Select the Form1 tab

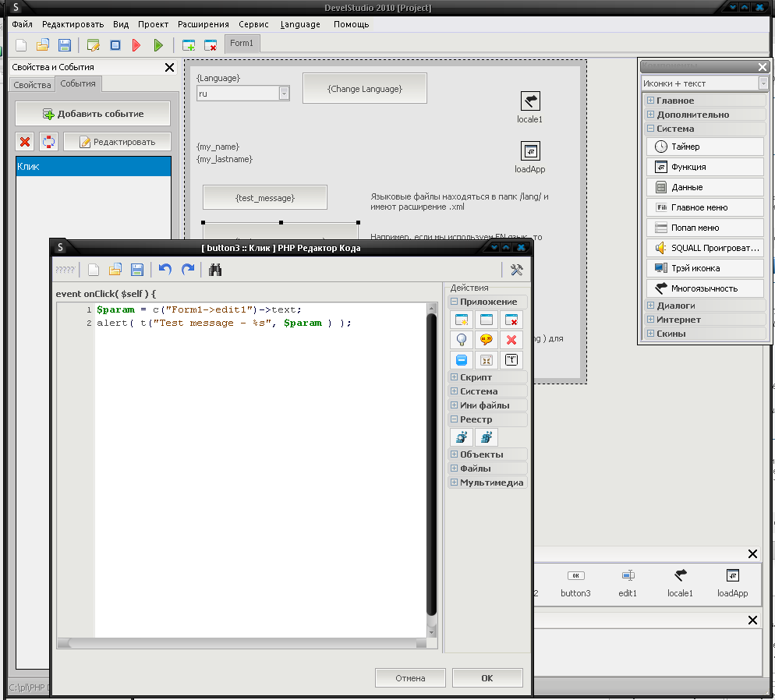point(242,44)
